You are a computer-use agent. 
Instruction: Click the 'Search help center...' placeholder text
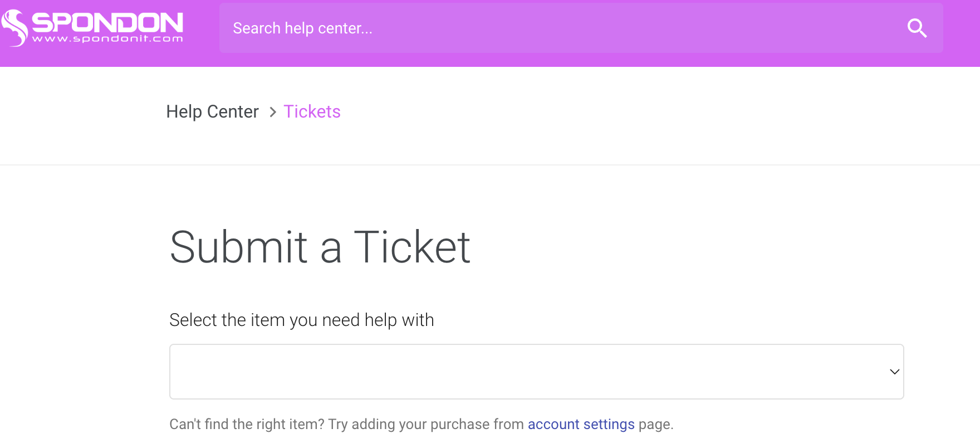tap(302, 28)
